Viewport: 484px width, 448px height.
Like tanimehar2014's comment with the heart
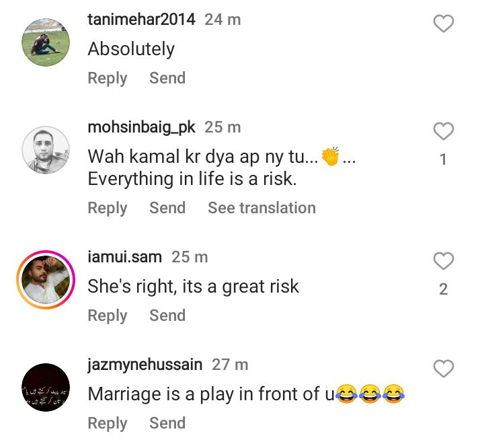443,24
